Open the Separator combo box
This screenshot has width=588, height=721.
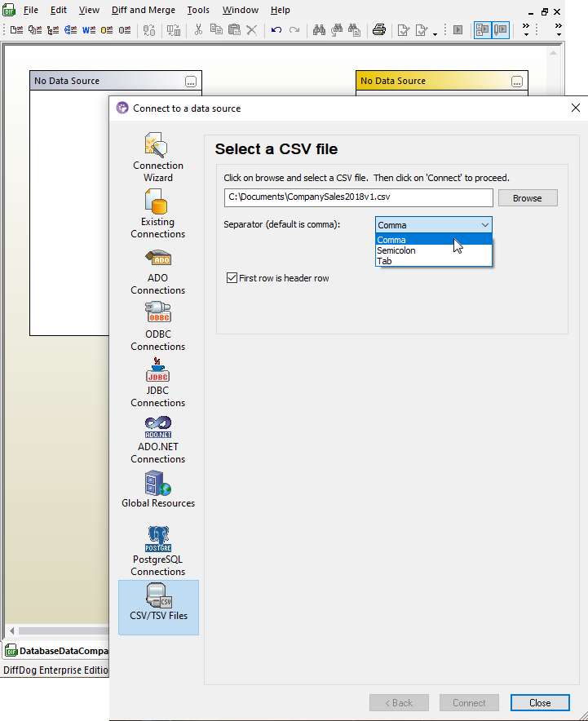pos(434,225)
